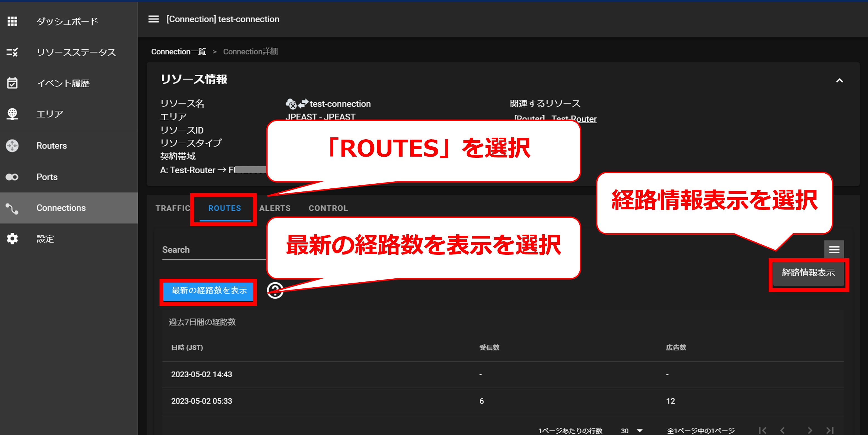Click the Dashboard grid icon in sidebar
Viewport: 868px width, 435px height.
point(13,21)
